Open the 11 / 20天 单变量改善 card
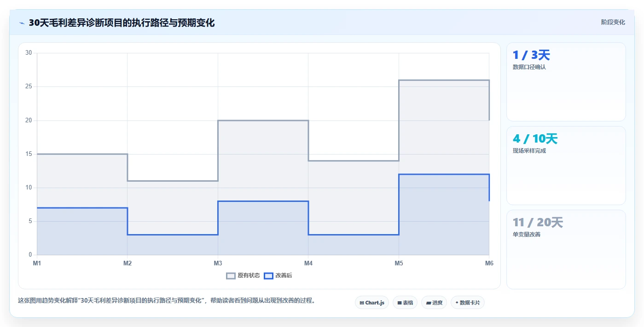The height and width of the screenshot is (327, 644). coord(566,249)
